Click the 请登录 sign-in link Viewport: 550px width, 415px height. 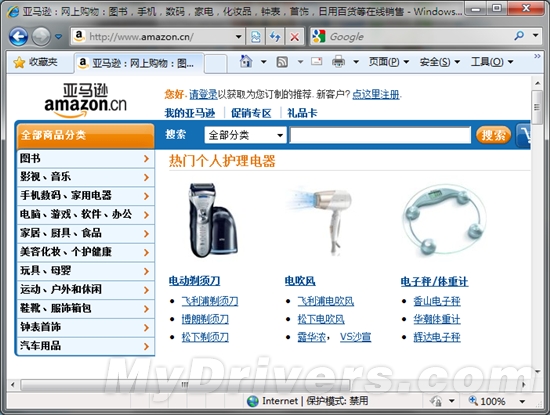pyautogui.click(x=203, y=94)
